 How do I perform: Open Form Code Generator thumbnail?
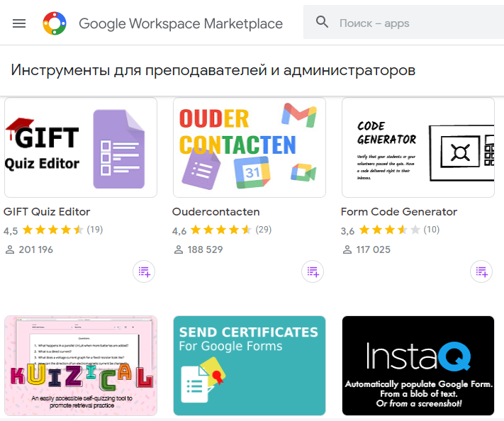coord(418,147)
